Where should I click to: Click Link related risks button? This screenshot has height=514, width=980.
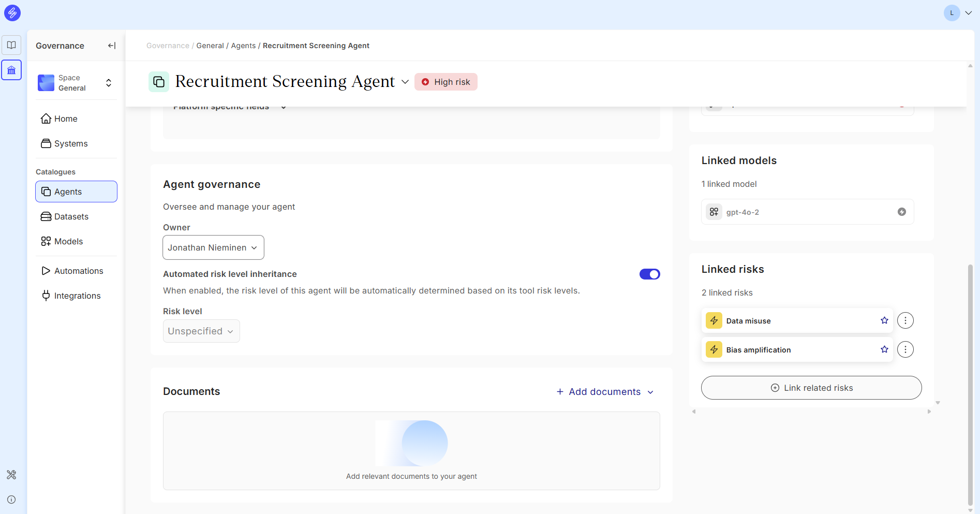[x=811, y=388]
